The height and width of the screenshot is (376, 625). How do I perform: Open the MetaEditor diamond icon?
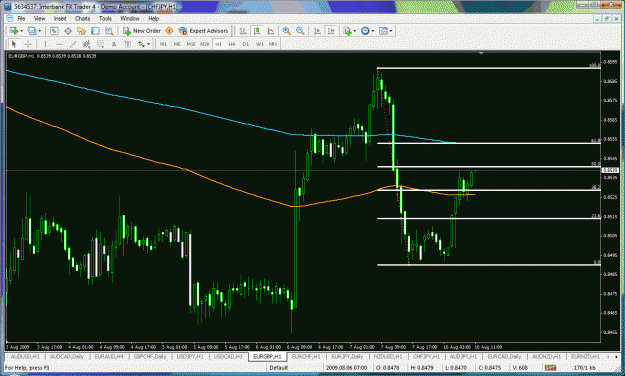[x=169, y=31]
